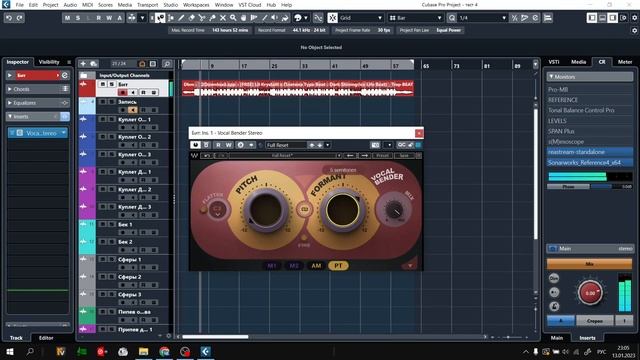Select the Zoom magnifier tool
Image resolution: width=640 pixels, height=360 pixels.
[x=233, y=18]
